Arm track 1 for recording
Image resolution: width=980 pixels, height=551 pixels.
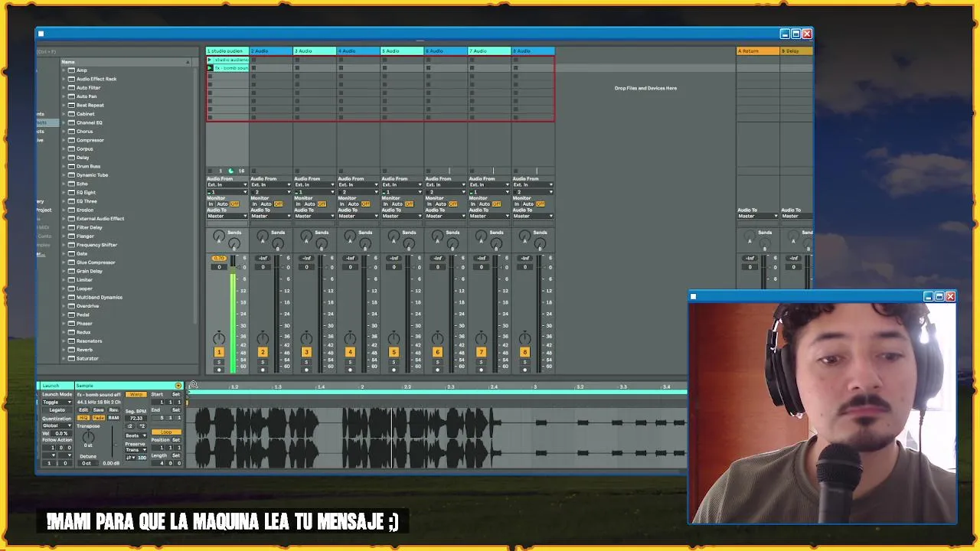coord(219,370)
